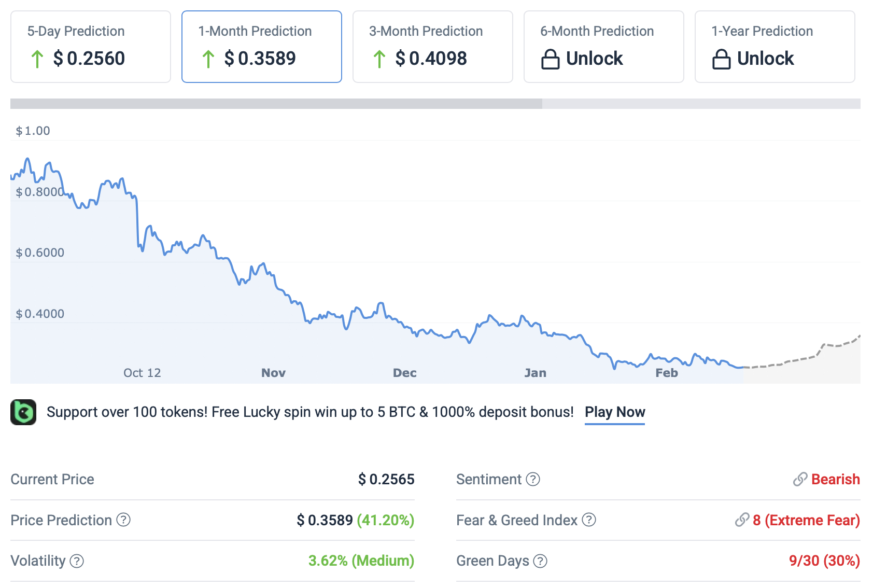This screenshot has width=873, height=588.
Task: Open the 3-Month Prediction tab
Action: click(x=433, y=47)
